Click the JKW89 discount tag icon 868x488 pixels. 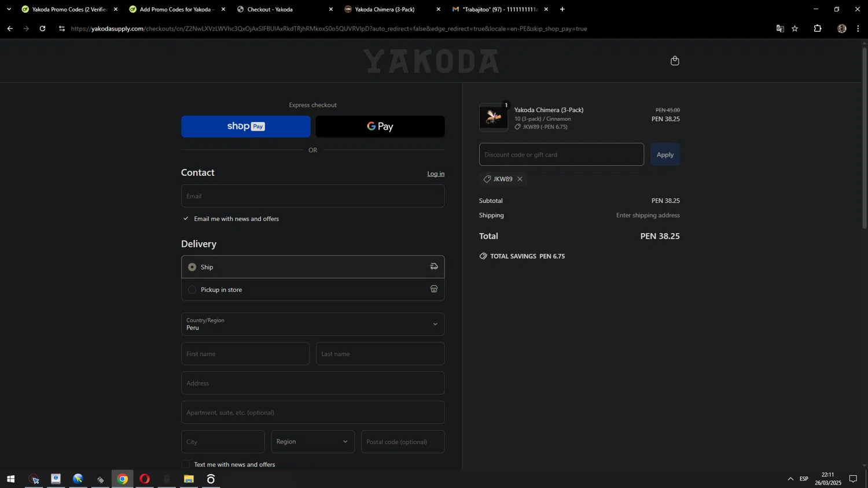(487, 179)
